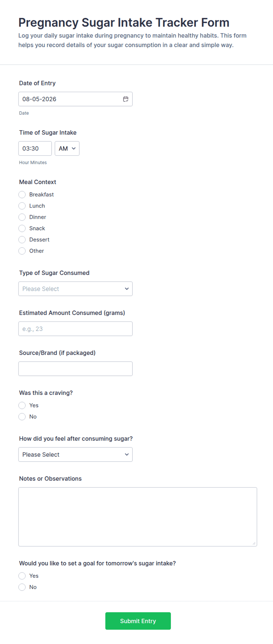
Task: Choose Yes for tomorrow's goal
Action: (x=22, y=576)
